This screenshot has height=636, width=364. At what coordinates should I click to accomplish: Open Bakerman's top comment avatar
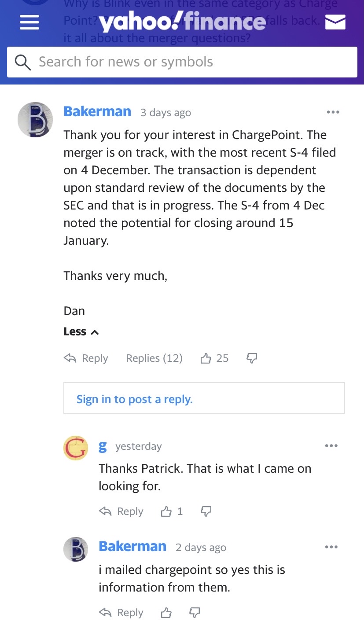pyautogui.click(x=35, y=120)
